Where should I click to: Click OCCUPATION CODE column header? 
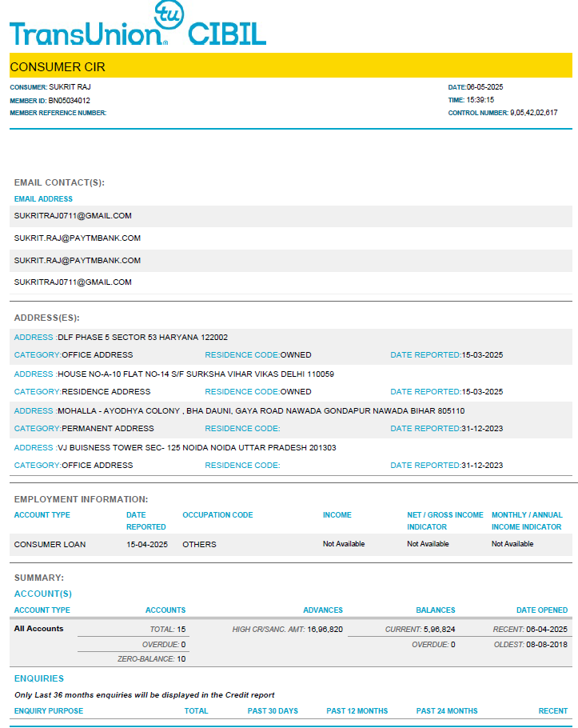pos(217,515)
